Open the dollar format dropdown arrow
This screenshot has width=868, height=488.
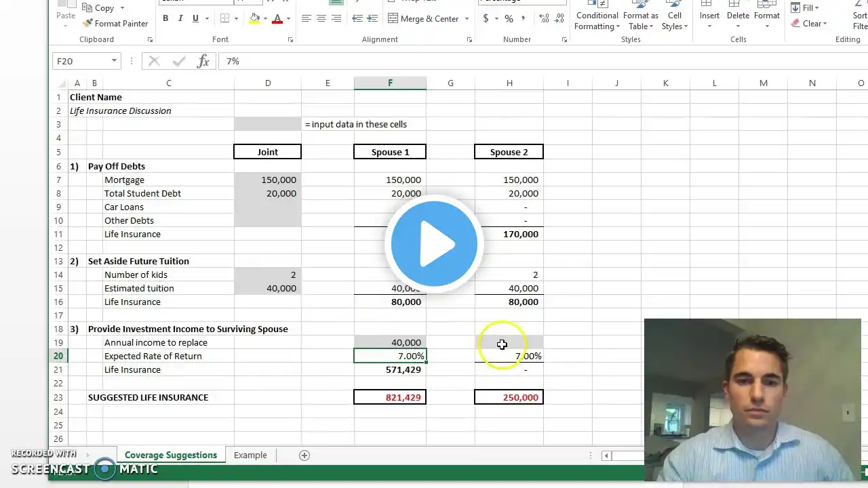496,19
